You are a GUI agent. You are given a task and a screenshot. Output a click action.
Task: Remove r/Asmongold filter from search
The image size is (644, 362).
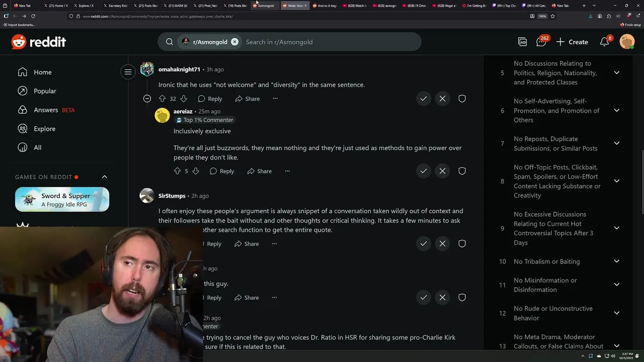click(234, 42)
